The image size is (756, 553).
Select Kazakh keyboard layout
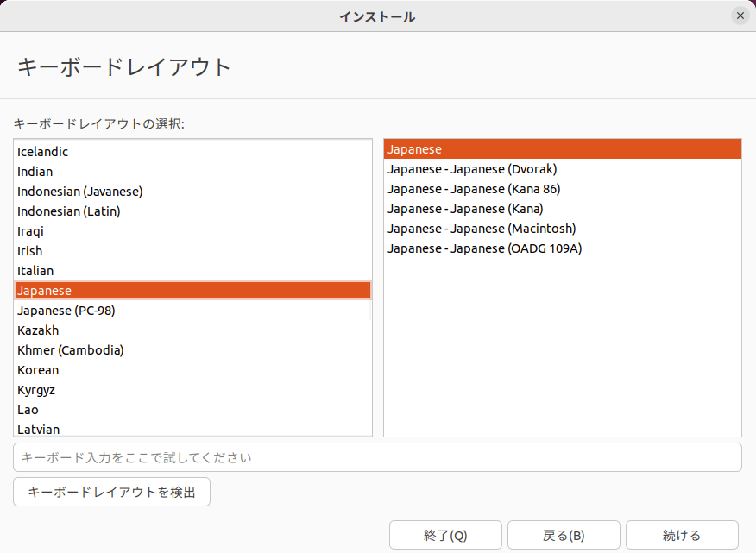[192, 330]
